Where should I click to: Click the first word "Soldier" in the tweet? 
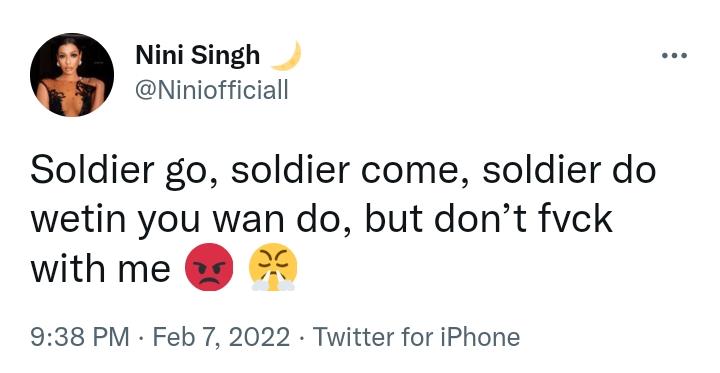(92, 170)
